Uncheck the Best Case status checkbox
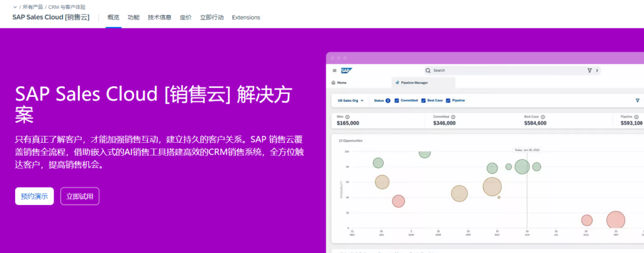This screenshot has height=253, width=644. pyautogui.click(x=423, y=101)
